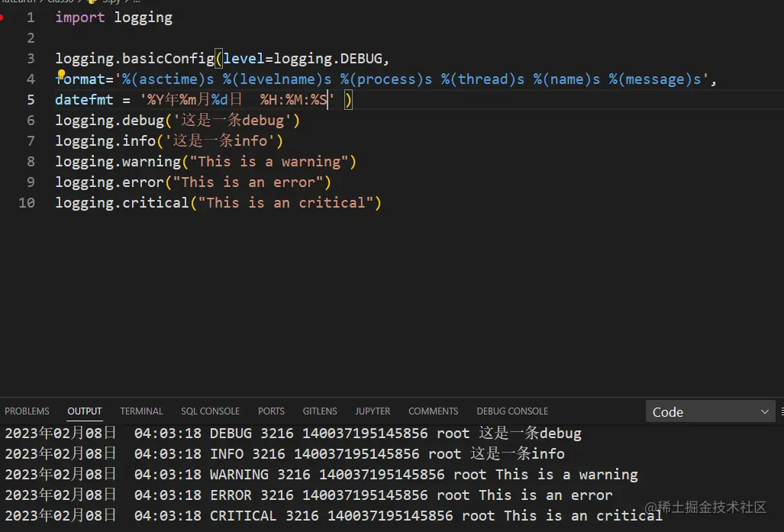Switch to the TERMINAL tab

point(141,411)
